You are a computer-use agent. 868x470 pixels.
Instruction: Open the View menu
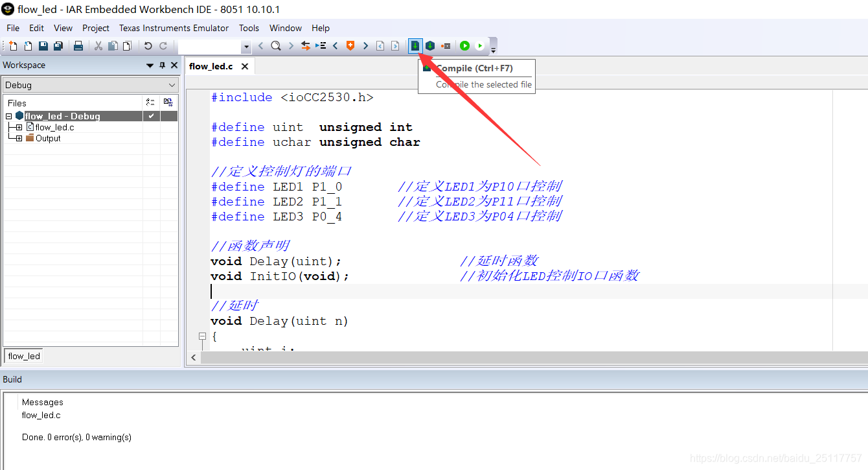(x=63, y=28)
